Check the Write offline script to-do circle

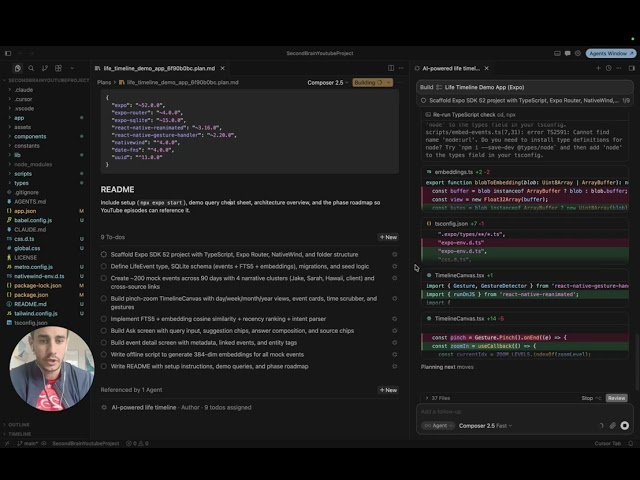104,354
